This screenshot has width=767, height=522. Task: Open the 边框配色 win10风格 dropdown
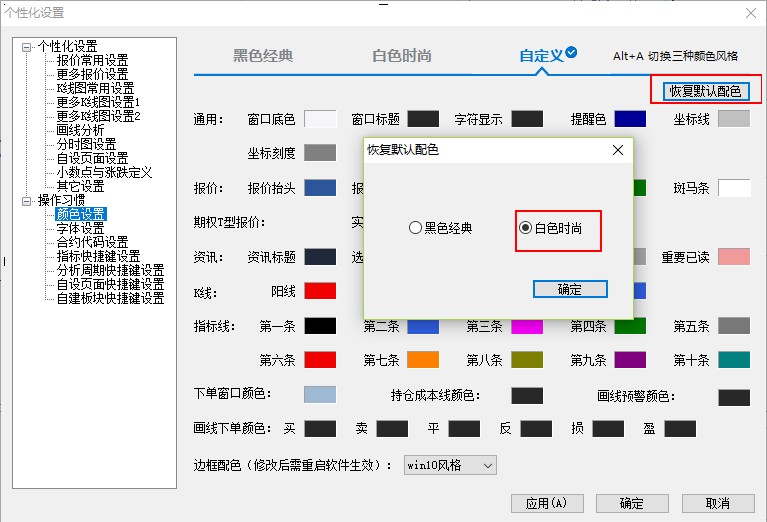[x=449, y=465]
